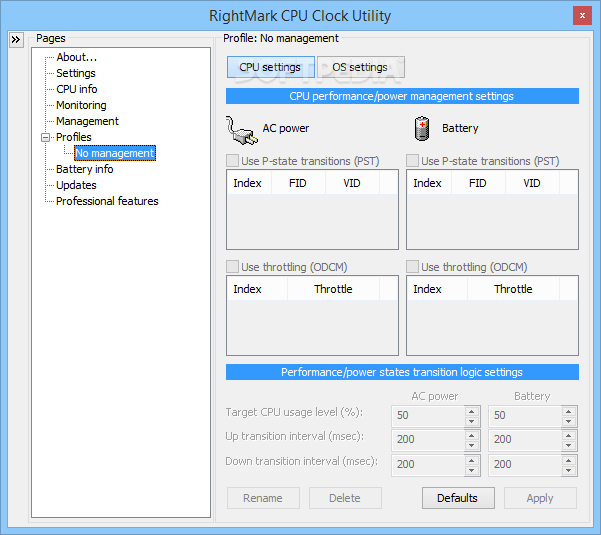Toggle AC power Use throttling (ODCM) checkbox
The height and width of the screenshot is (535, 601).
(x=232, y=266)
